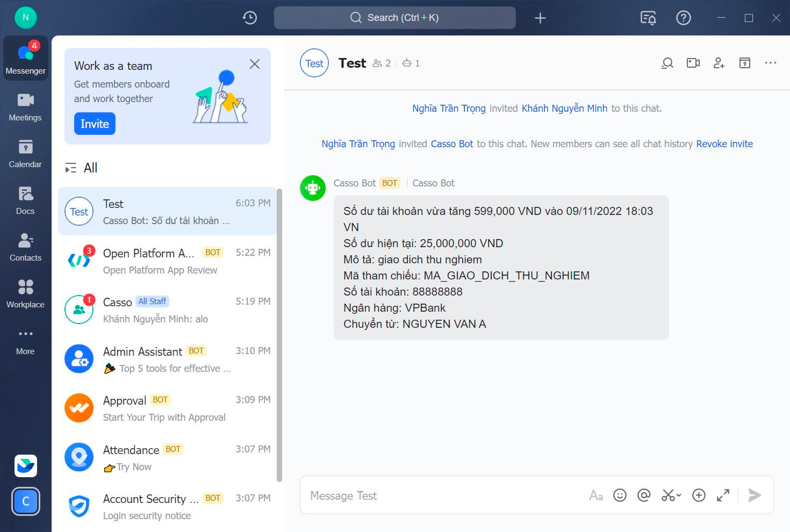
Task: Click the green N profile avatar
Action: 25,18
